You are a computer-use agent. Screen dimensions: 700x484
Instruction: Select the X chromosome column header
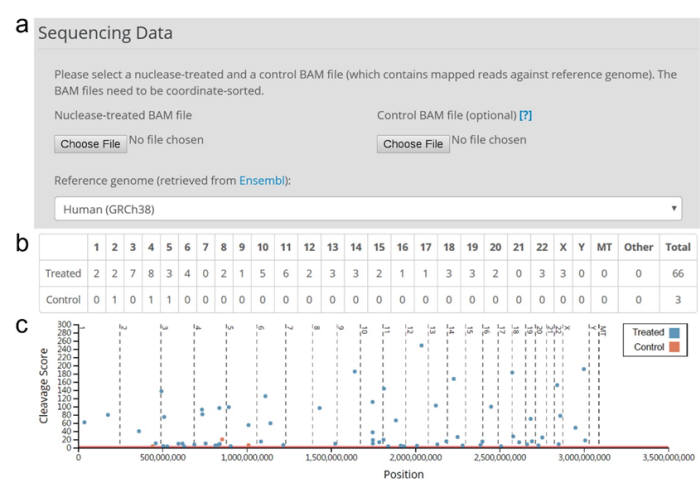point(564,247)
